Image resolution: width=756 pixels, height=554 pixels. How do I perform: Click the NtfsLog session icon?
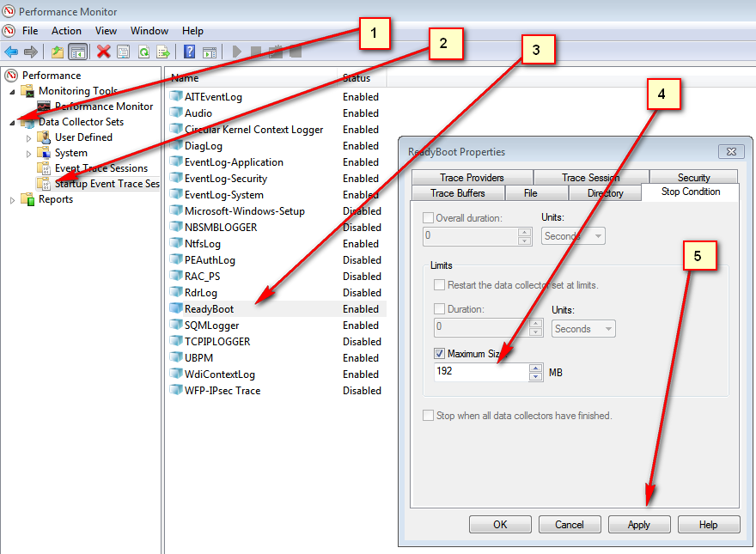(x=176, y=243)
